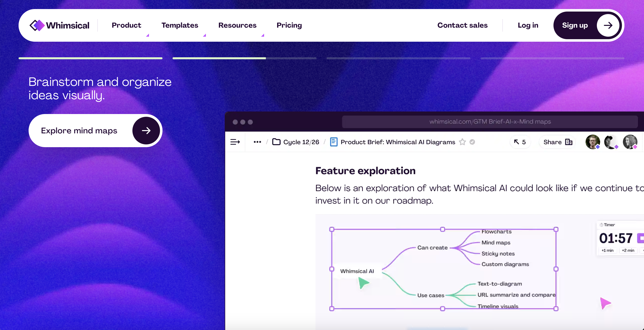
Task: Open the Contact sales link
Action: click(462, 25)
